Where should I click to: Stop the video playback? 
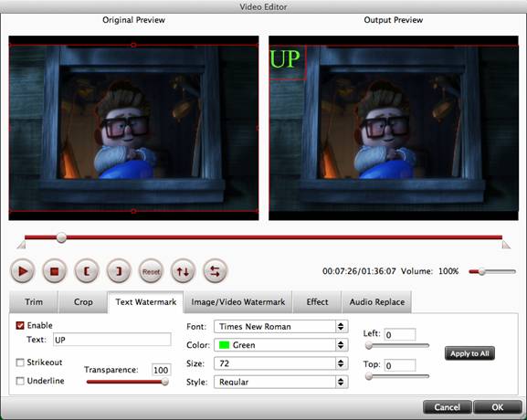tap(55, 271)
